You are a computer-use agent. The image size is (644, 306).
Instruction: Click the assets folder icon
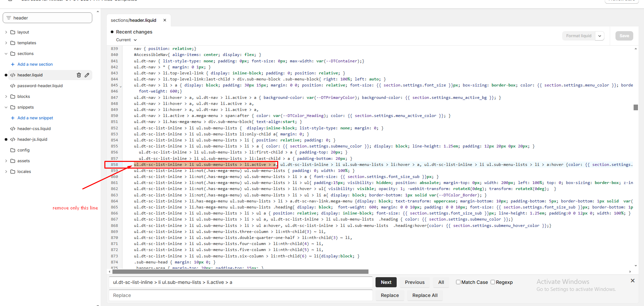point(13,161)
